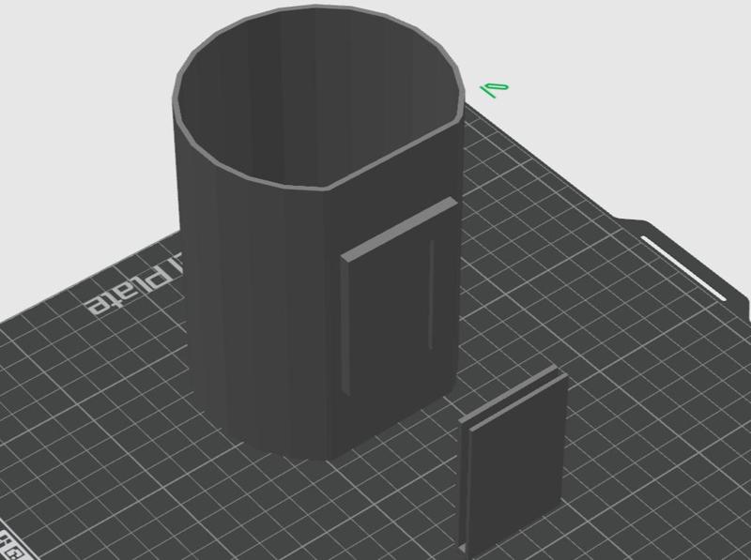The width and height of the screenshot is (751, 560).
Task: Click the thin vertical groove on the cup panel
Action: click(431, 294)
